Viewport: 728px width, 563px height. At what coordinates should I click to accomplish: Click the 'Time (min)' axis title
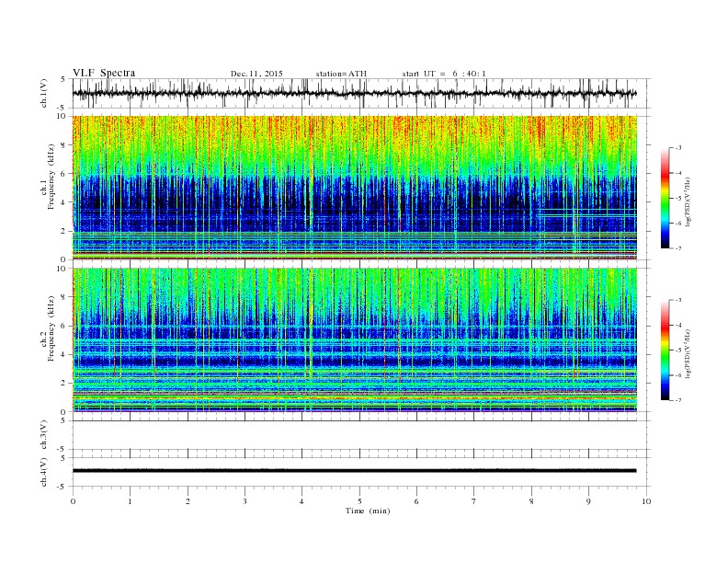point(368,511)
